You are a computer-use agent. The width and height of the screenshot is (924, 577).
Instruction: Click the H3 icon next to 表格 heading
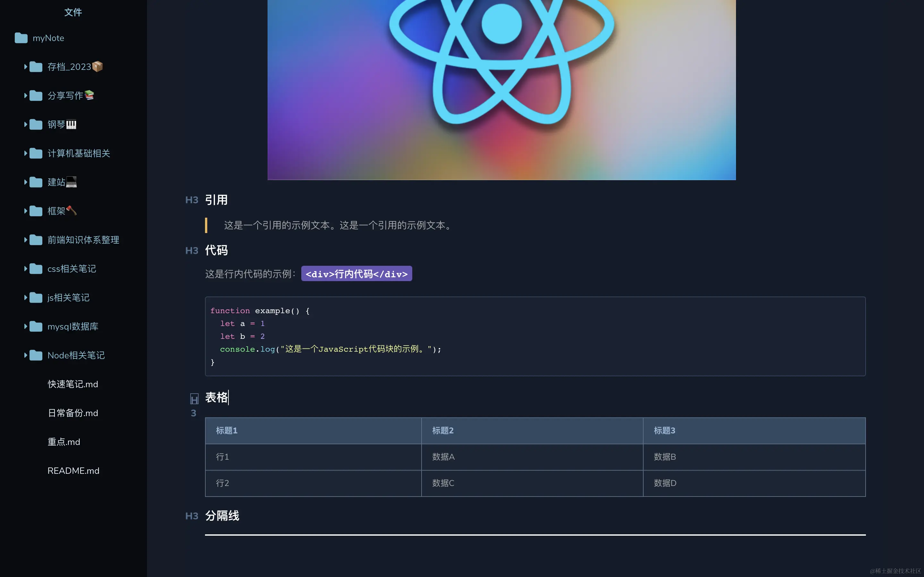coord(194,399)
